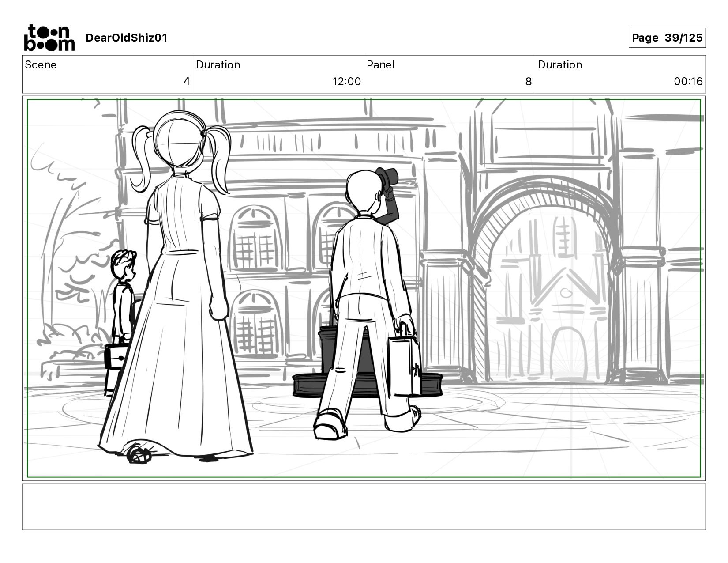The height and width of the screenshot is (563, 728).
Task: Select the DearOldShiz01 project title
Action: 127,38
